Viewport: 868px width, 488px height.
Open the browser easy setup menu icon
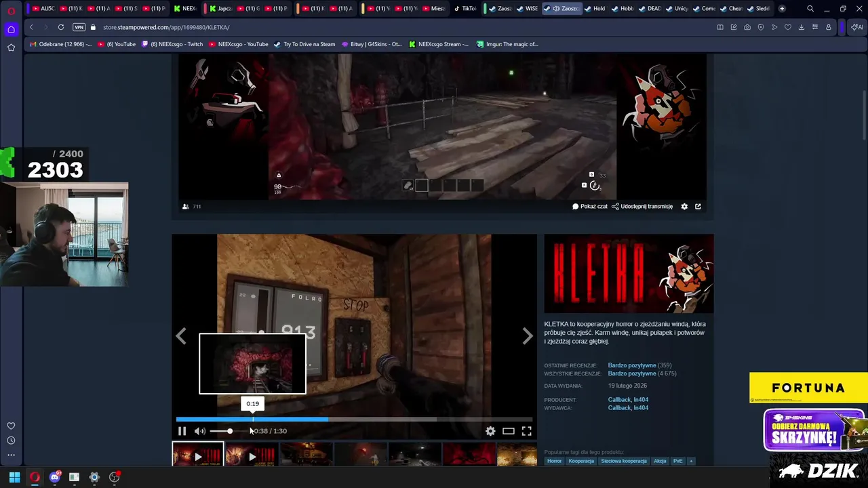(814, 27)
